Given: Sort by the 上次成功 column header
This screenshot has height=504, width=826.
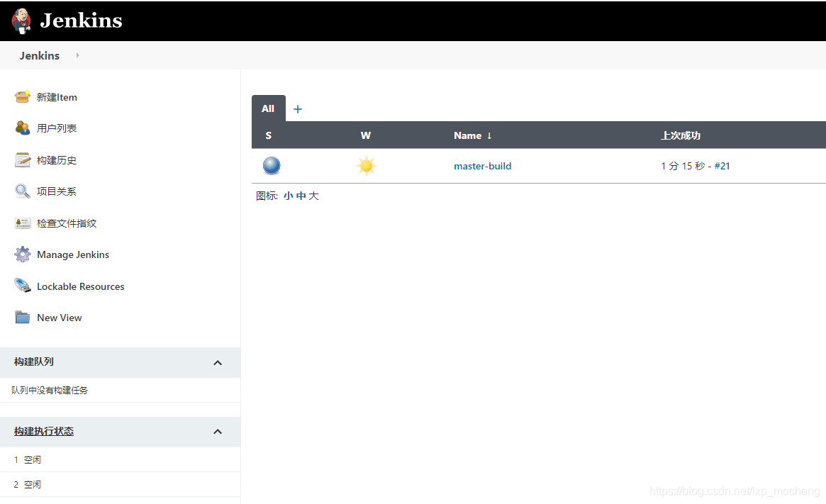Looking at the screenshot, I should [681, 135].
